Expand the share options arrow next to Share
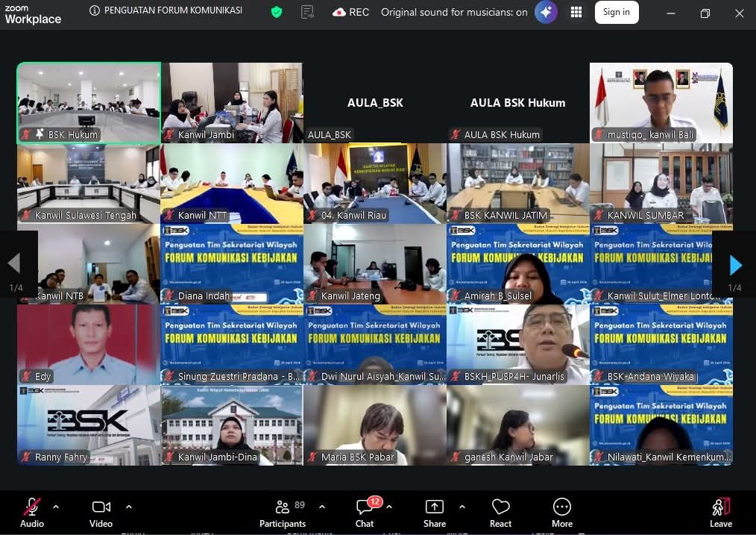756x535 pixels. point(462,507)
